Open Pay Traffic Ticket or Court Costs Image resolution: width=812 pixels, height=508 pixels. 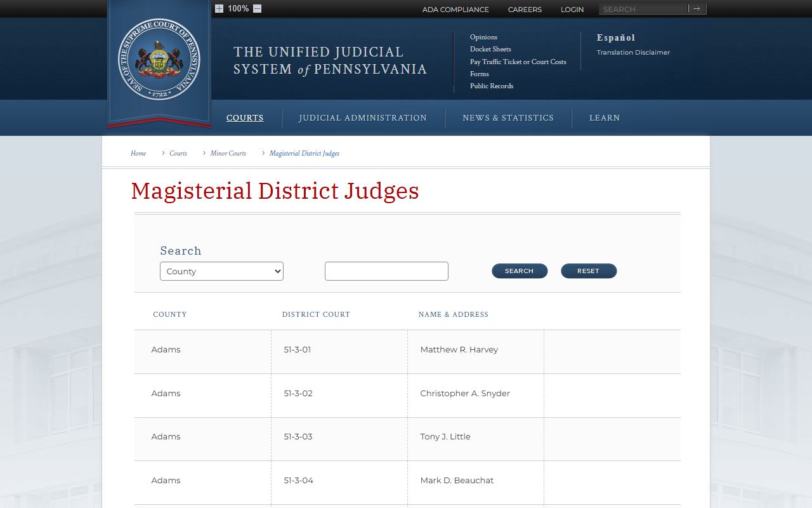(518, 62)
